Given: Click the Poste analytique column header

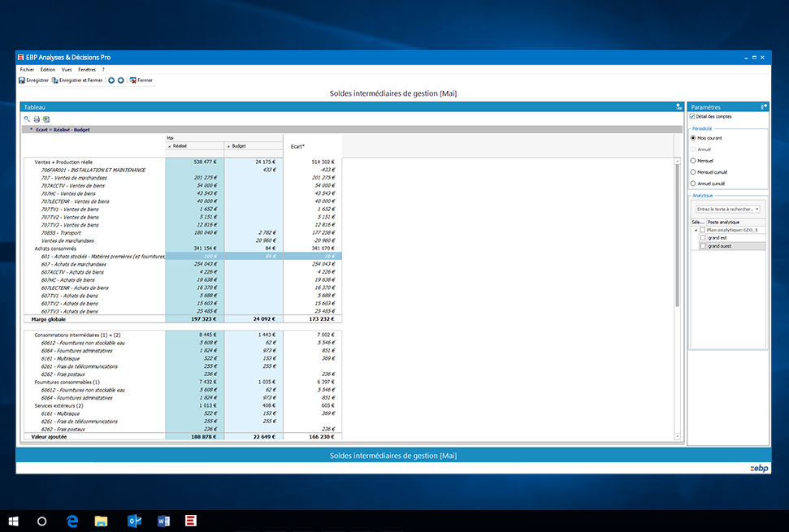Looking at the screenshot, I should [735, 222].
